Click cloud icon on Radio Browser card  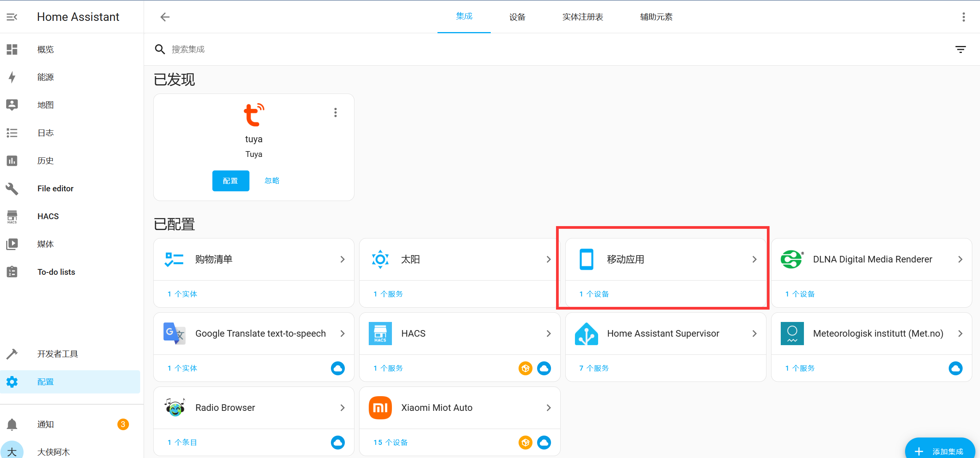(x=338, y=443)
